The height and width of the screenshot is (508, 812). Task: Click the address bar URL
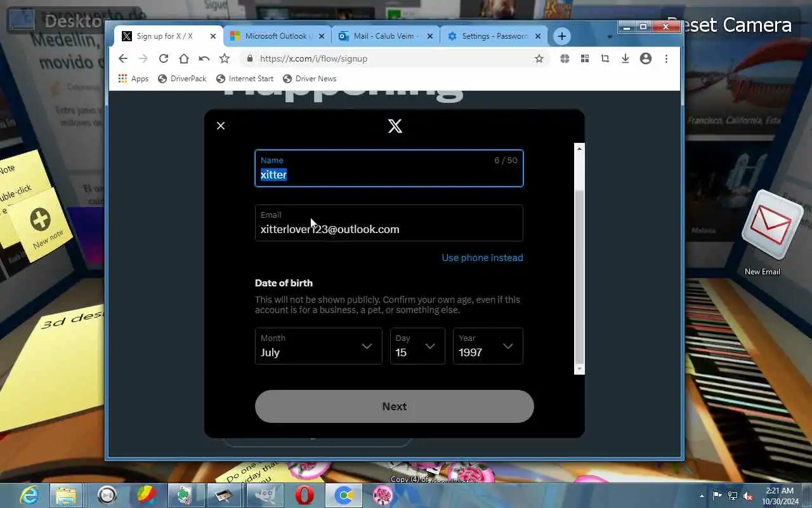coord(313,58)
